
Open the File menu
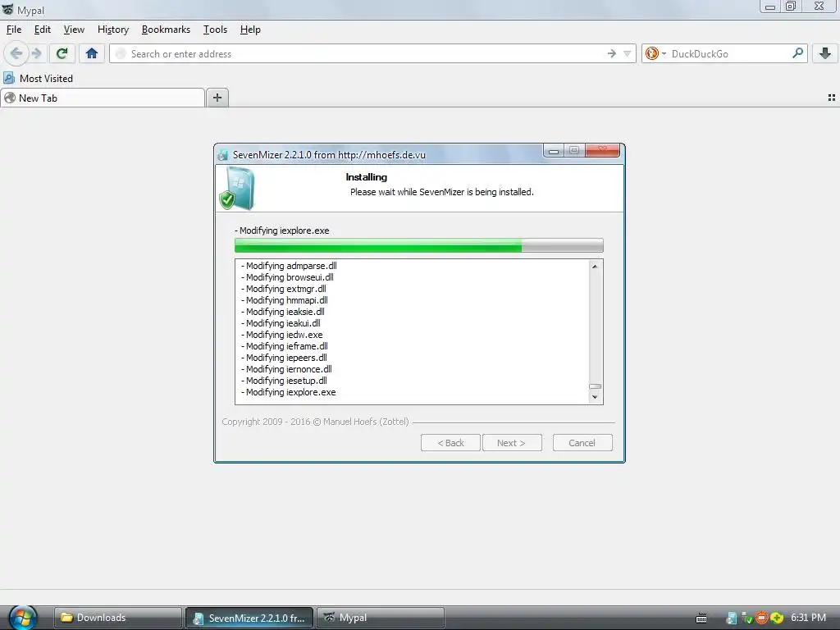click(x=14, y=30)
